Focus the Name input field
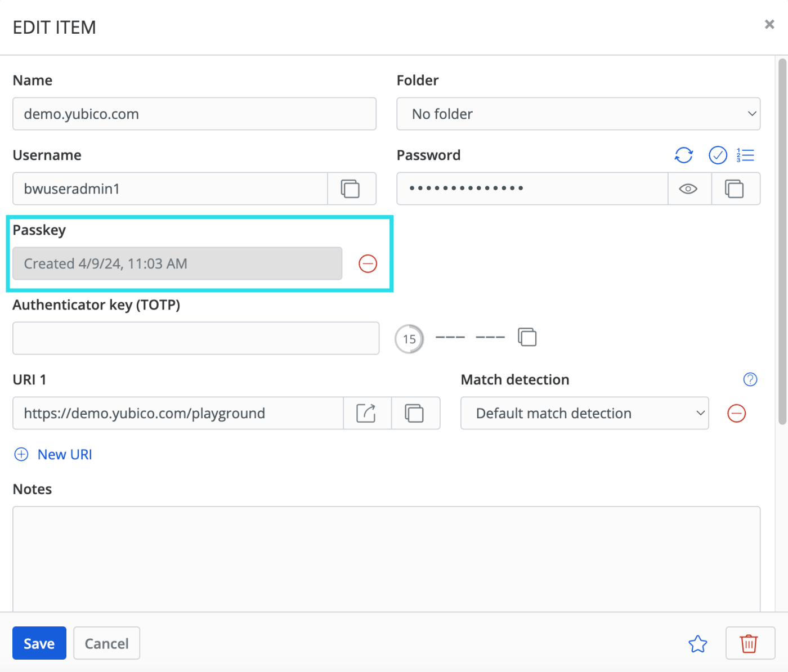Screen dimensions: 788x672 (x=195, y=114)
